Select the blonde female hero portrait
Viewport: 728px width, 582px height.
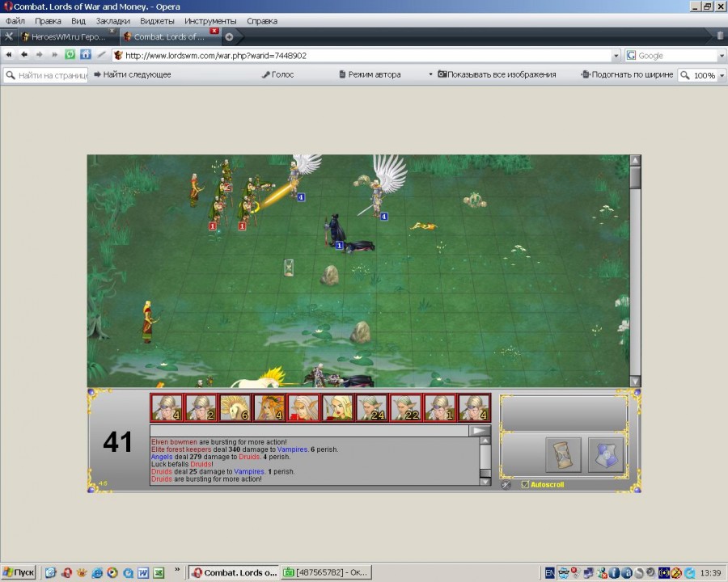point(338,407)
